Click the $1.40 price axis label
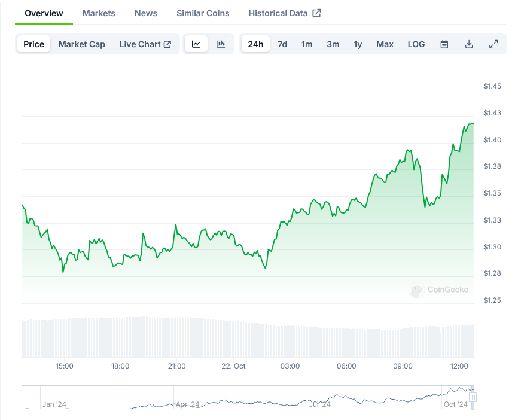 (x=492, y=140)
